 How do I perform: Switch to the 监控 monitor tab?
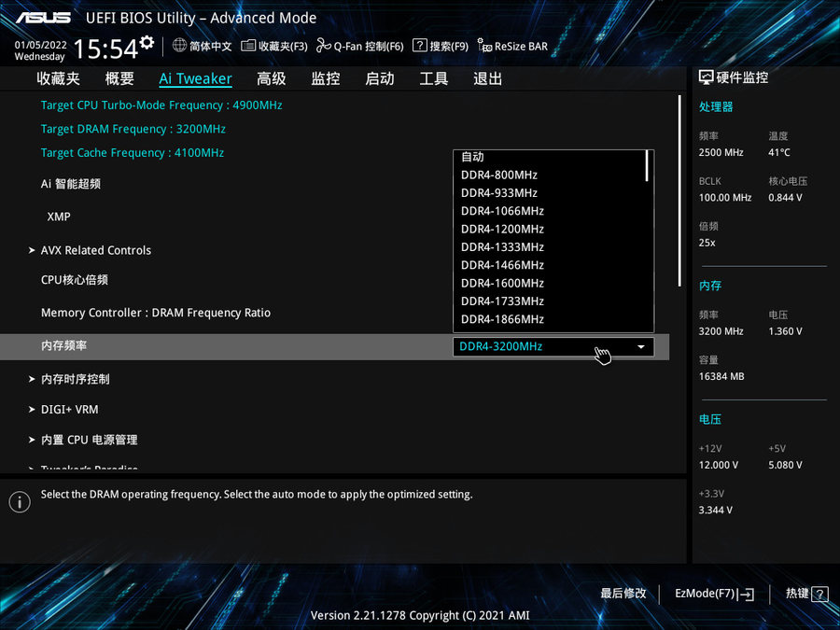click(x=326, y=79)
